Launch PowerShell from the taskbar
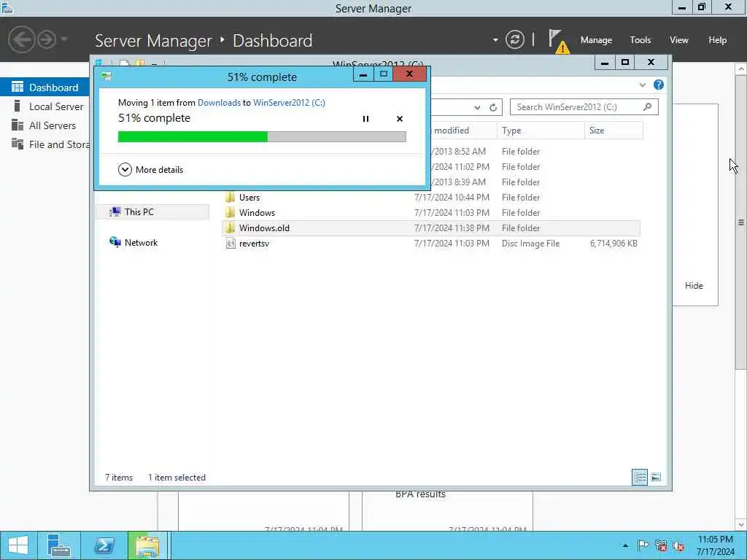Viewport: 747px width, 560px height. (104, 545)
